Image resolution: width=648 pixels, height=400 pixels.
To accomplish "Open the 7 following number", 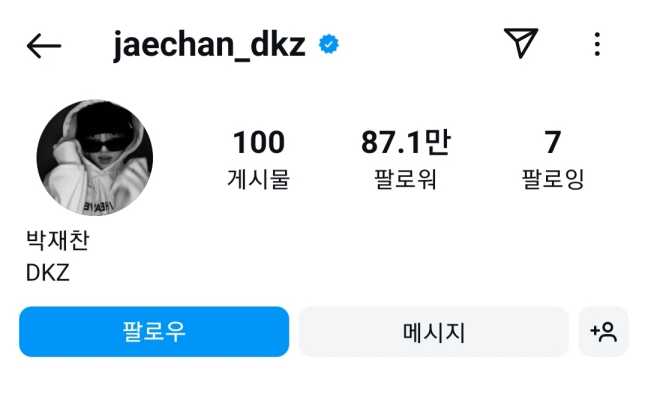I will click(553, 142).
